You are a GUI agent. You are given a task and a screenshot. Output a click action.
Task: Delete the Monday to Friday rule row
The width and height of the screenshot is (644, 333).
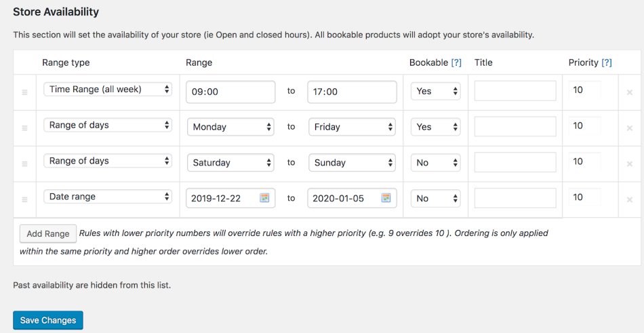point(629,128)
